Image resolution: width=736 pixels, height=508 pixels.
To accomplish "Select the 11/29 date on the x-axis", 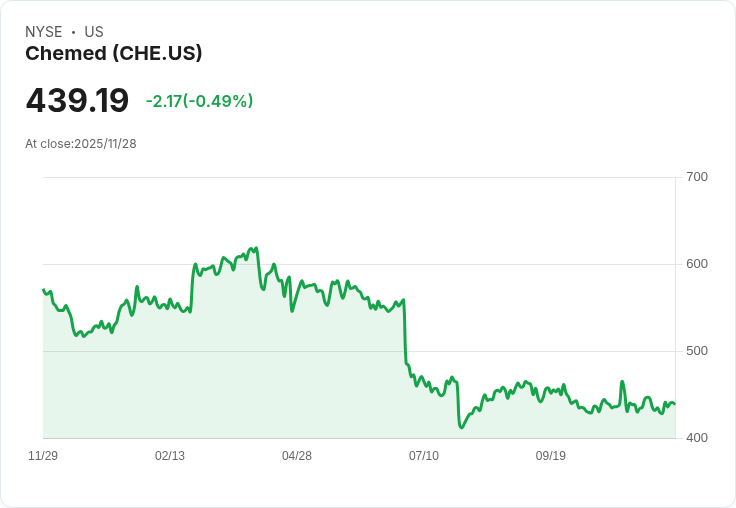I will 43,456.
